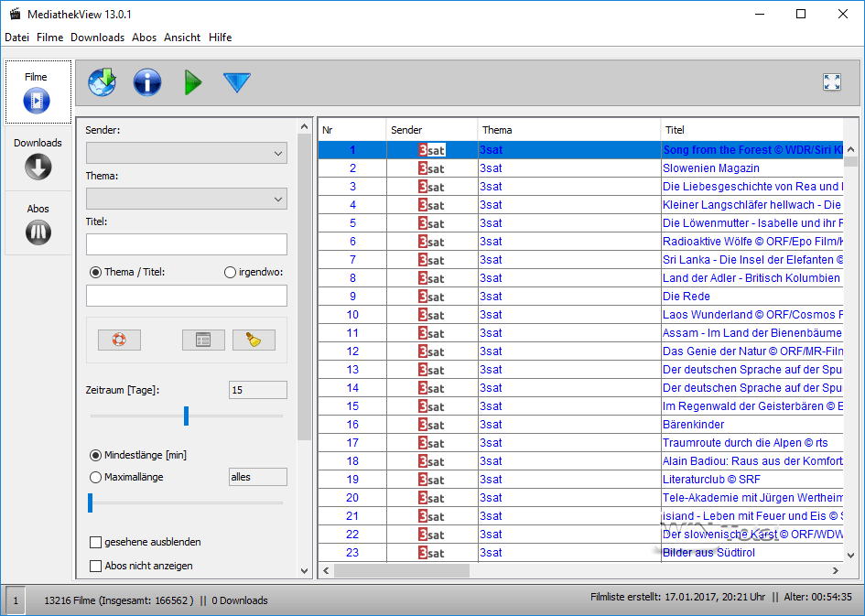
Task: Enable Abos nicht anzeigen
Action: [x=95, y=565]
